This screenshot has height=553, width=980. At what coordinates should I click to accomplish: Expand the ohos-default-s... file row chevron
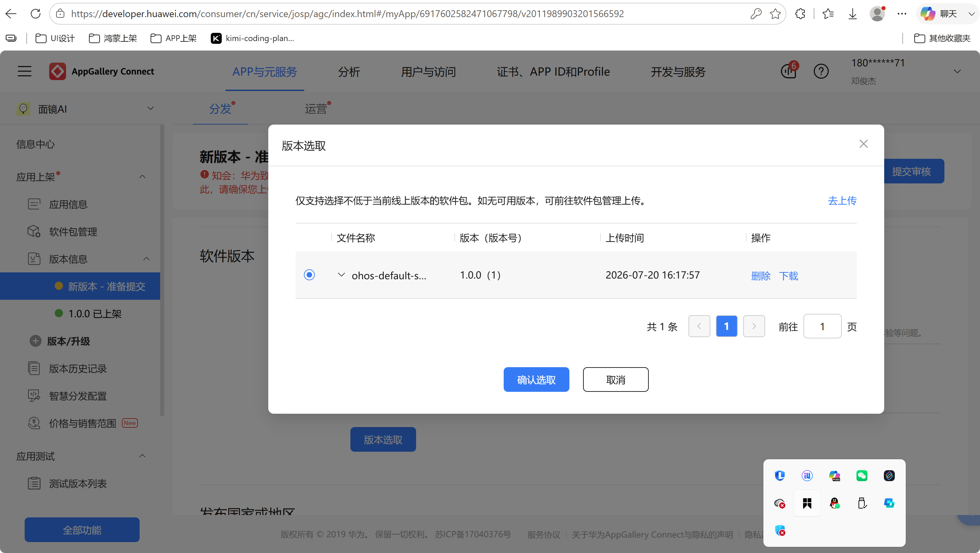click(x=341, y=275)
